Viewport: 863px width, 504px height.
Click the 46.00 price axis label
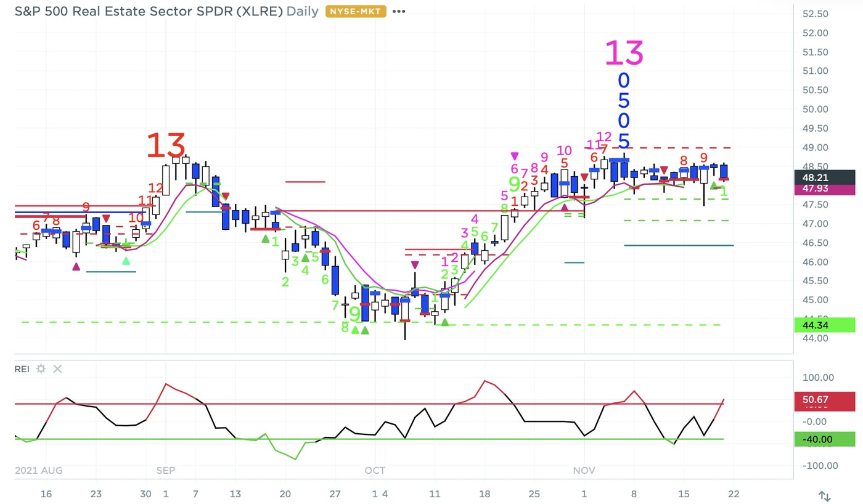coord(814,262)
